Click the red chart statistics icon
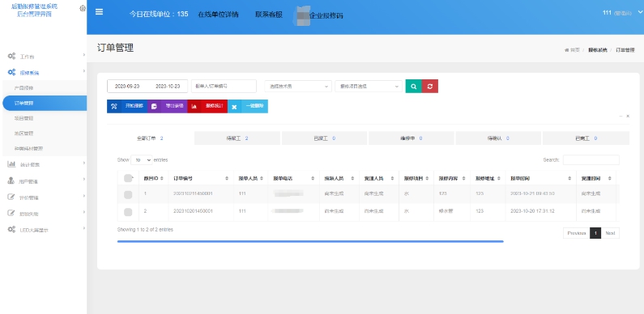The image size is (644, 314). pyautogui.click(x=194, y=106)
